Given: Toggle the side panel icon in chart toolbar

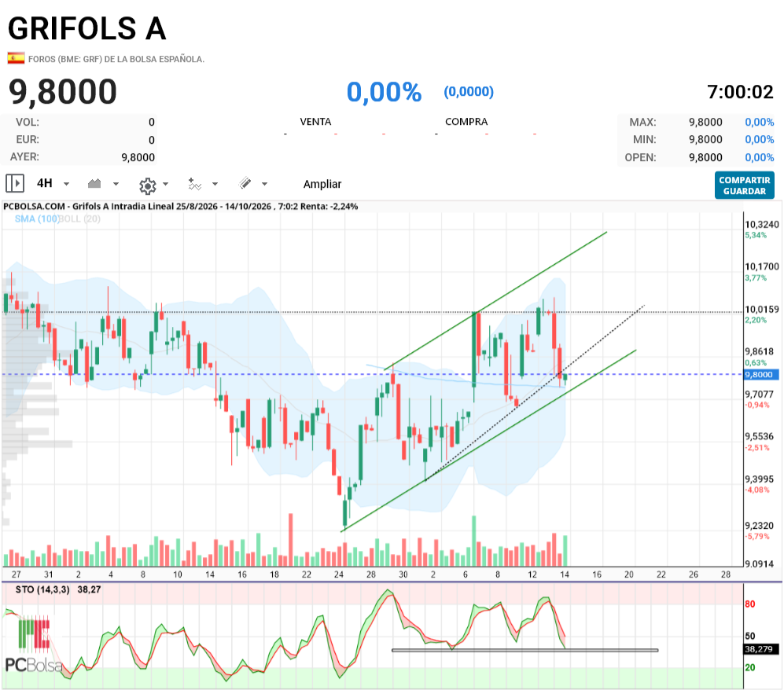Looking at the screenshot, I should pyautogui.click(x=15, y=183).
